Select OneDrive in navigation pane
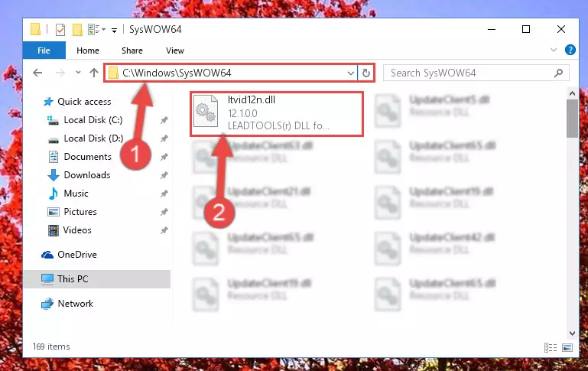Image resolution: width=588 pixels, height=371 pixels. 77,255
